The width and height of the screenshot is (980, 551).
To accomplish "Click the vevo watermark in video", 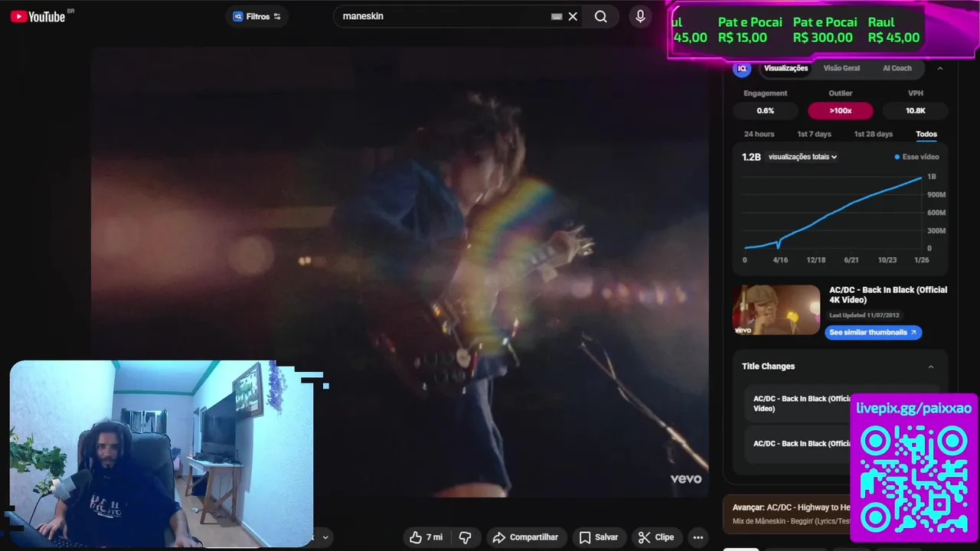I will pyautogui.click(x=685, y=479).
